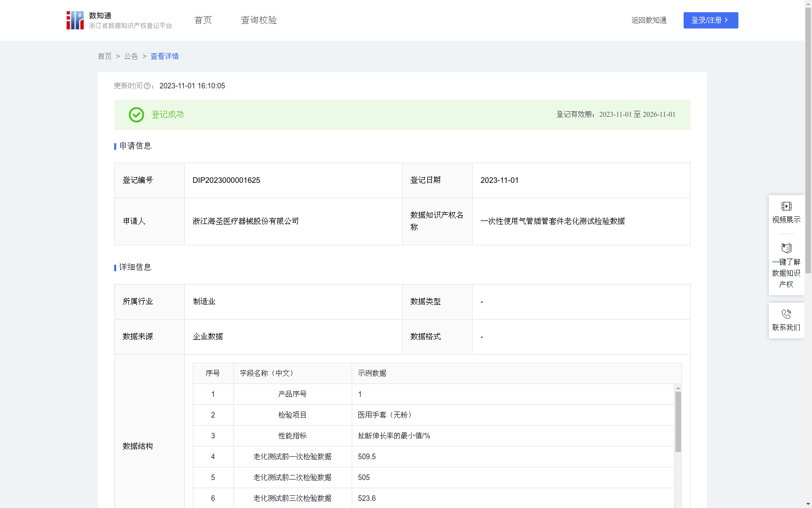Screen dimensions: 812x508
Task: Click 老化测试前三次检验数据 row
Action: (434, 498)
